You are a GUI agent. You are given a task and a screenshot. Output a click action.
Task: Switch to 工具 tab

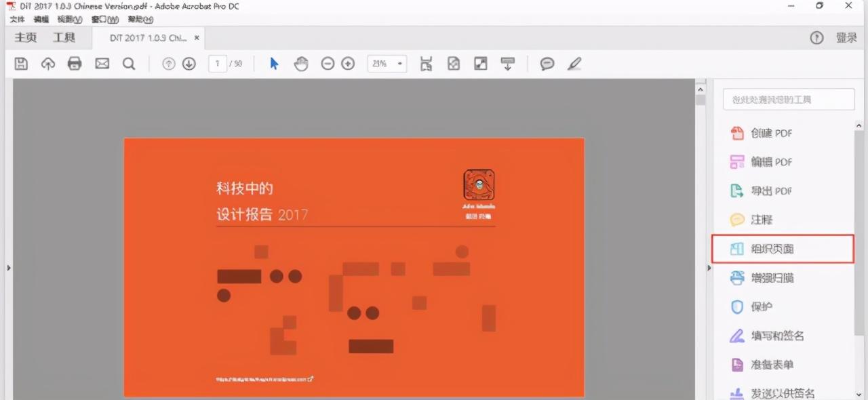(64, 38)
